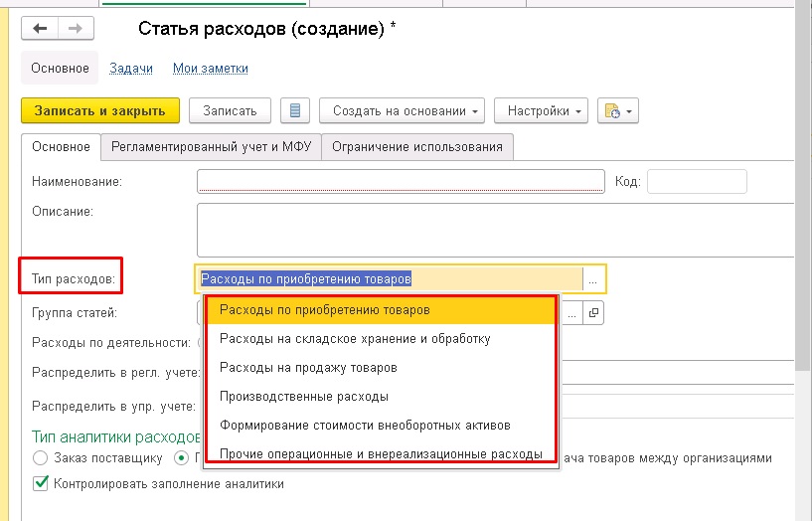Click Записать и закрыть button
The width and height of the screenshot is (812, 521).
pos(100,110)
